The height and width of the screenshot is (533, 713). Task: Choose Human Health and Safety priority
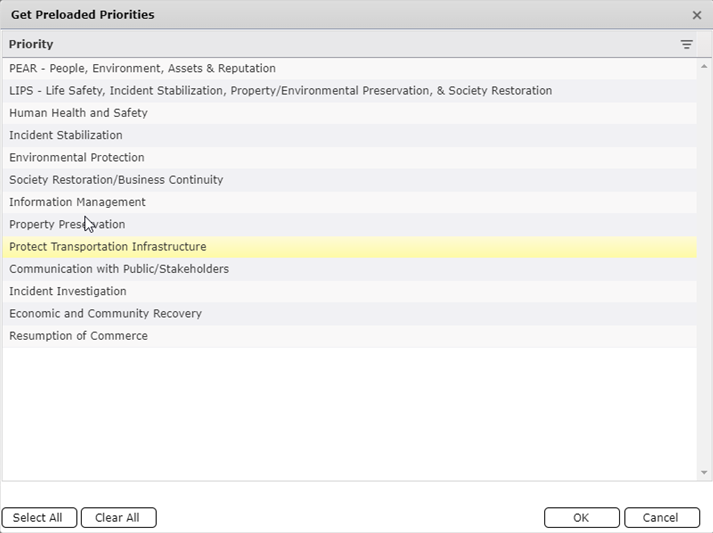point(78,113)
